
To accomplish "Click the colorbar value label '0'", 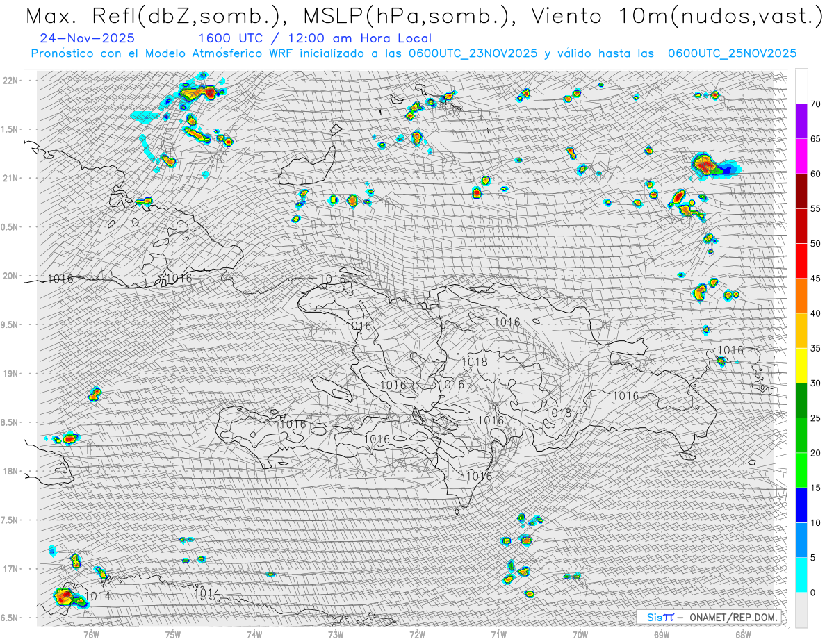I will [x=812, y=593].
